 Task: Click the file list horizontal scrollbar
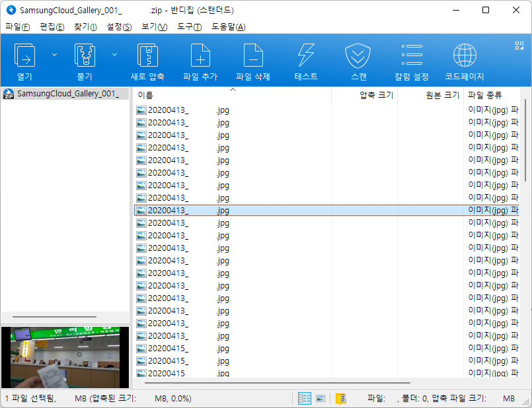click(277, 383)
